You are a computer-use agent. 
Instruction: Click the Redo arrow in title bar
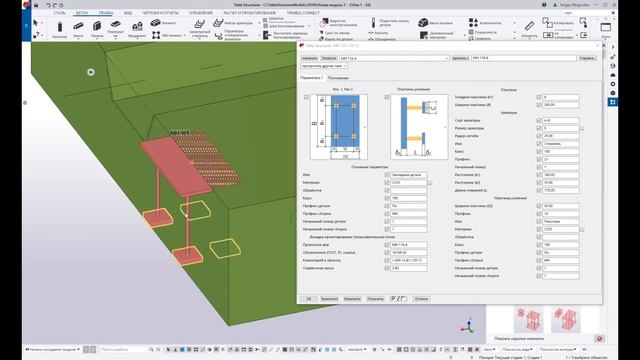55,5
